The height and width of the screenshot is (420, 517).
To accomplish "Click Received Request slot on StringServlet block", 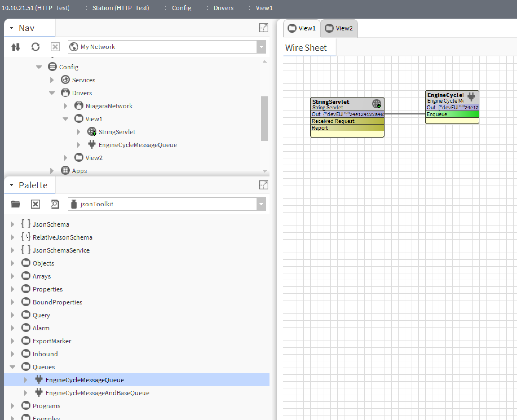I will pyautogui.click(x=347, y=121).
